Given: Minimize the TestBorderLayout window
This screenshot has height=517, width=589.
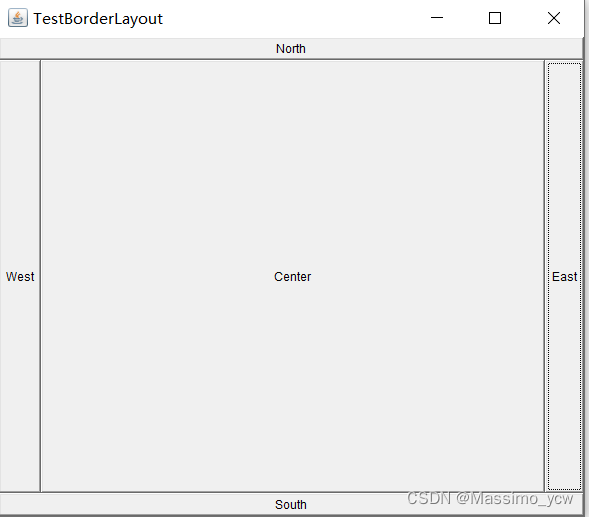Looking at the screenshot, I should (x=437, y=18).
